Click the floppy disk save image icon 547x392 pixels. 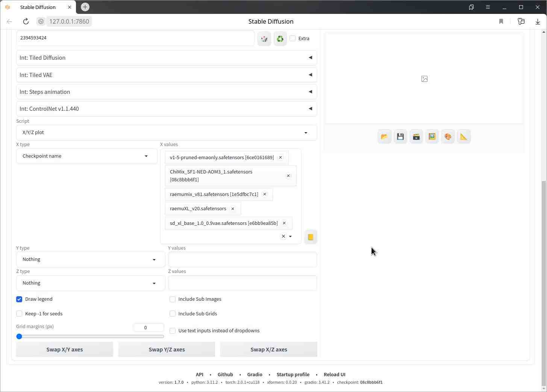coord(400,137)
